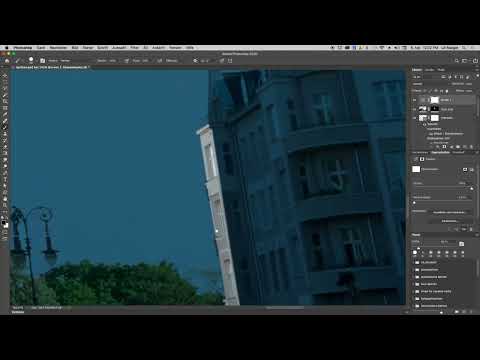Select the Eyedropper tool
Image resolution: width=480 pixels, height=360 pixels.
pos(5,114)
